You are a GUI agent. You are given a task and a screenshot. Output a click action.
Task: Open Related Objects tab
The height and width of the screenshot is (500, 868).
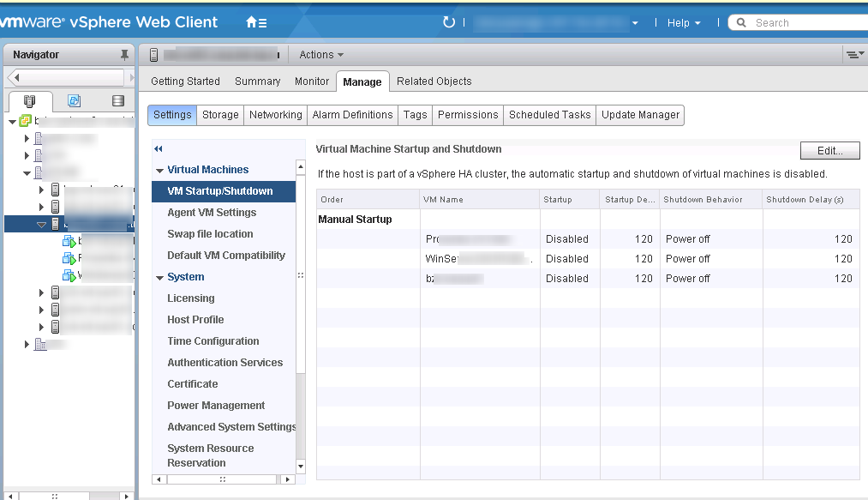[434, 81]
